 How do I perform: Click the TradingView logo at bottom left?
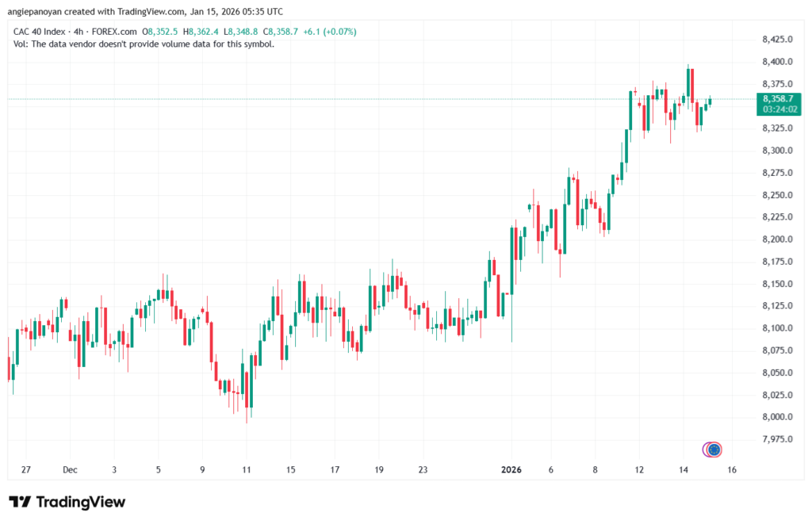point(67,502)
